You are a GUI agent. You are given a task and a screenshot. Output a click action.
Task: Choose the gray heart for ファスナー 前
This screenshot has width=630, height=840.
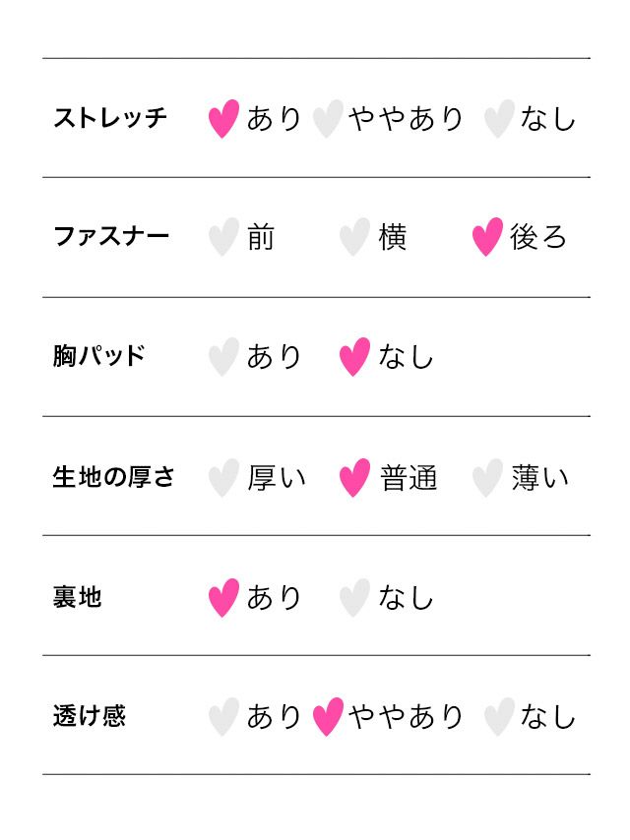pyautogui.click(x=223, y=237)
